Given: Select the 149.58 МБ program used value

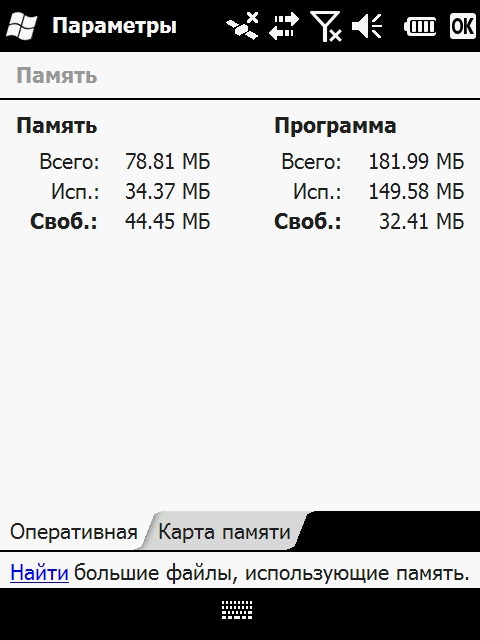Looking at the screenshot, I should (416, 191).
